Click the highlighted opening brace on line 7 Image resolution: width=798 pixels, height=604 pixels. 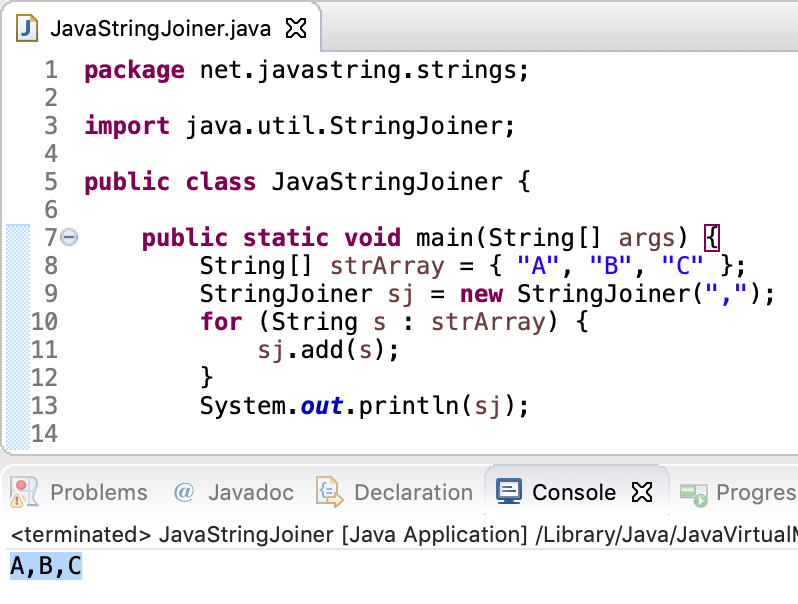[x=712, y=238]
